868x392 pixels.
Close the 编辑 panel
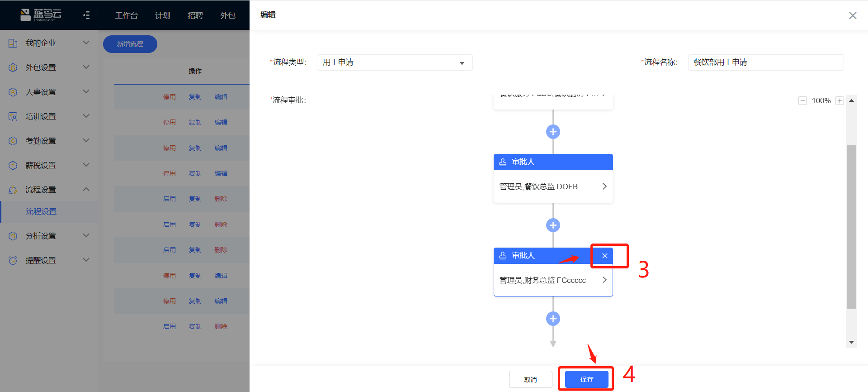(x=853, y=15)
